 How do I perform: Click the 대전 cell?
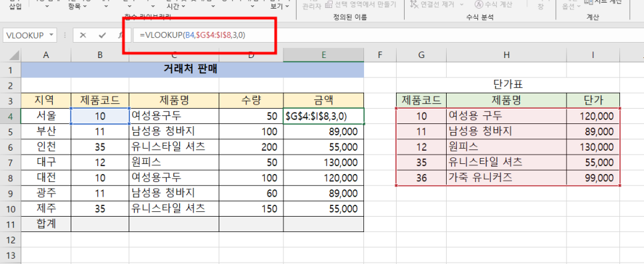45,178
